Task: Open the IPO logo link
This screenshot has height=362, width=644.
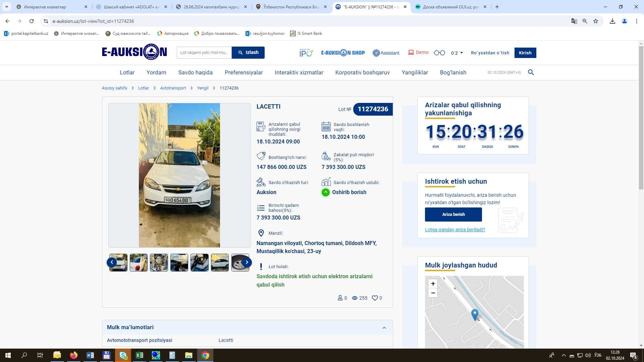Action: (306, 53)
